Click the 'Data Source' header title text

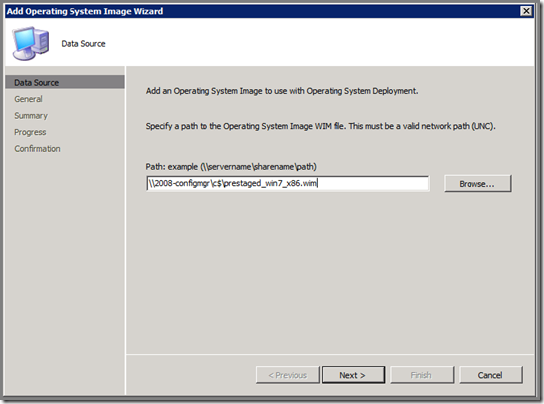pos(83,44)
